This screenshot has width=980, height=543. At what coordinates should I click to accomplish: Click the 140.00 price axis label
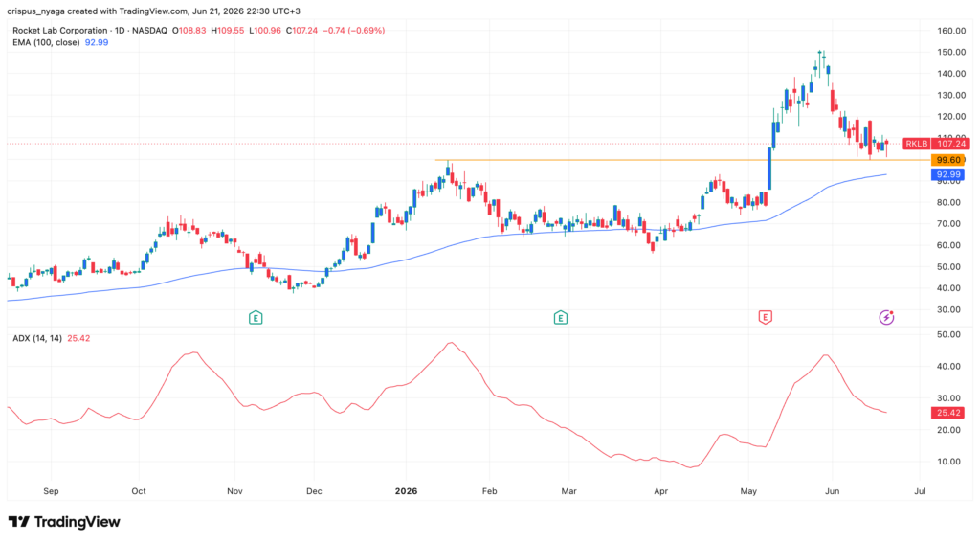click(x=951, y=73)
